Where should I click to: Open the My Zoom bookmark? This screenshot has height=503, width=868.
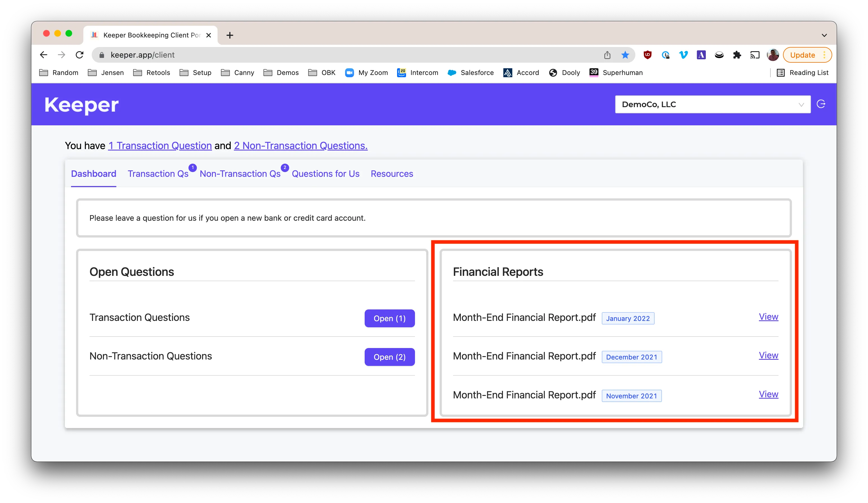click(x=366, y=73)
